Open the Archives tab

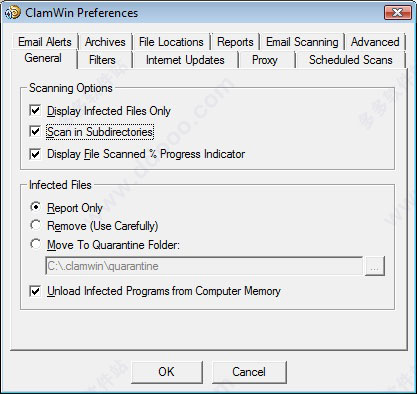tap(105, 42)
